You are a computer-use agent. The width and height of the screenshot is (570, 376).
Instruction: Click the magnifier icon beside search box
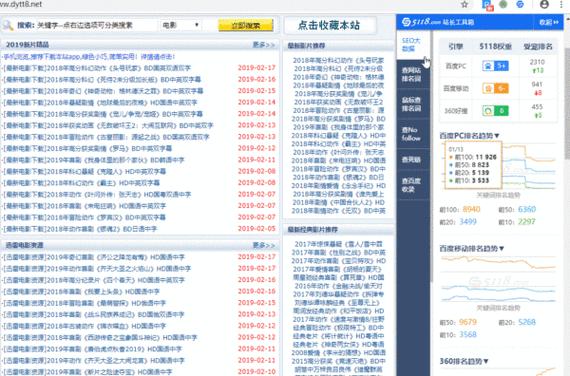coord(8,25)
